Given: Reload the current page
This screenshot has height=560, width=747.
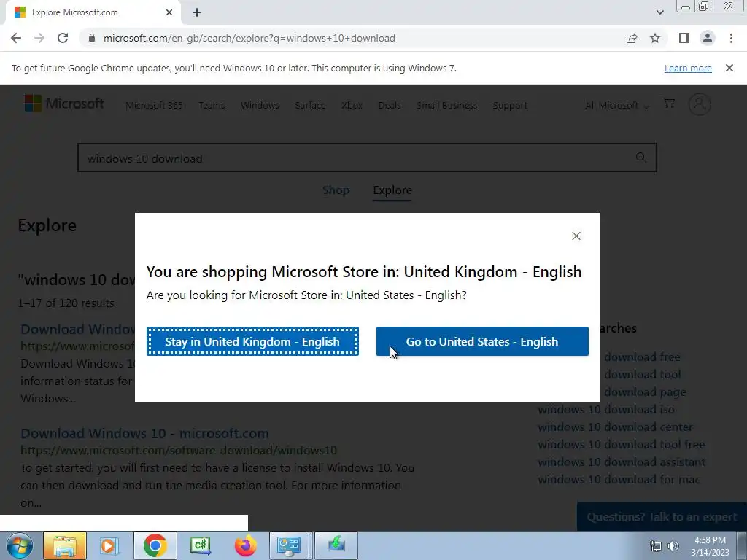Looking at the screenshot, I should click(63, 38).
